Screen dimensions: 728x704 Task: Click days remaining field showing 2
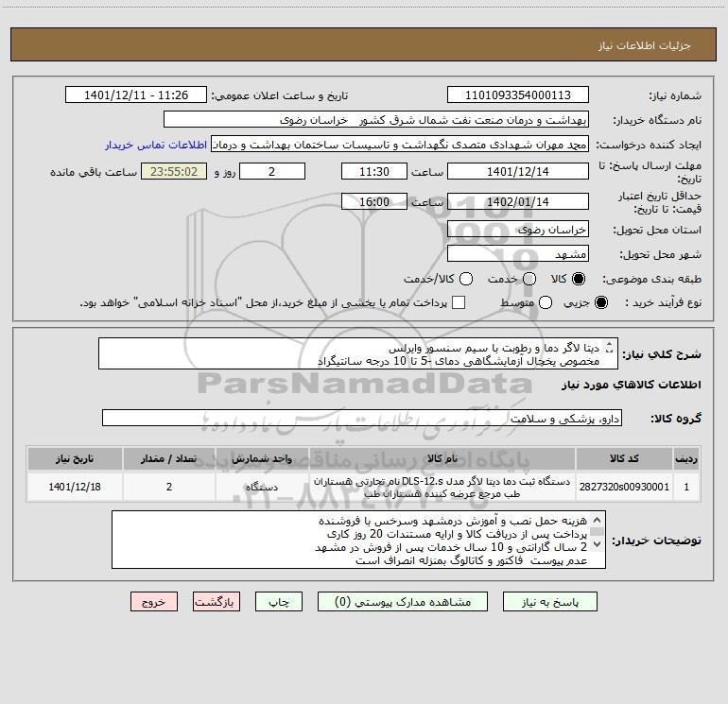272,171
